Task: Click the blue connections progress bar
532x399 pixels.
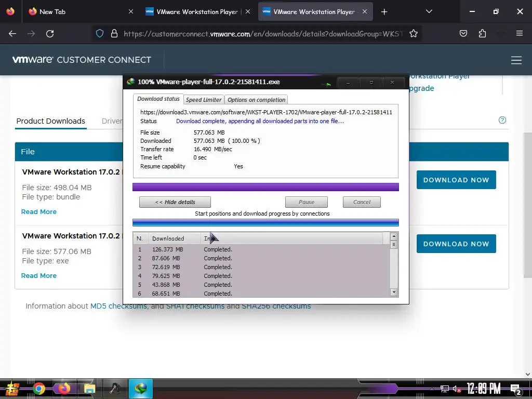Action: (265, 222)
